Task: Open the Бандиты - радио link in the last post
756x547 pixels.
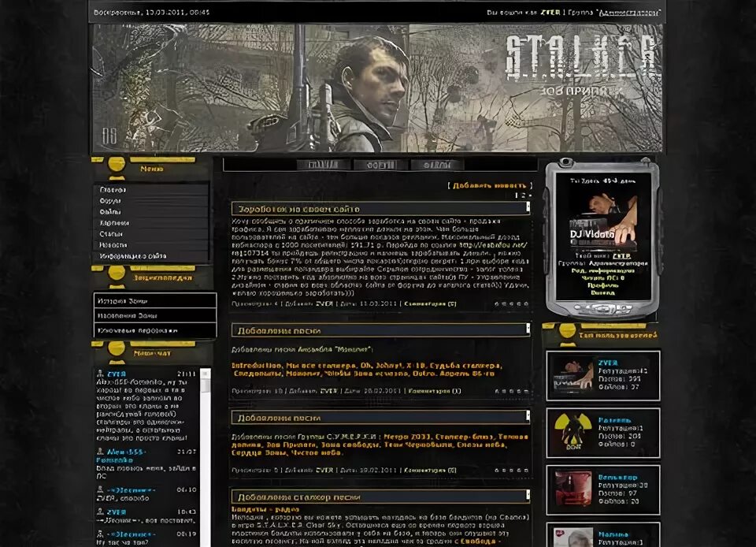Action: pyautogui.click(x=265, y=509)
